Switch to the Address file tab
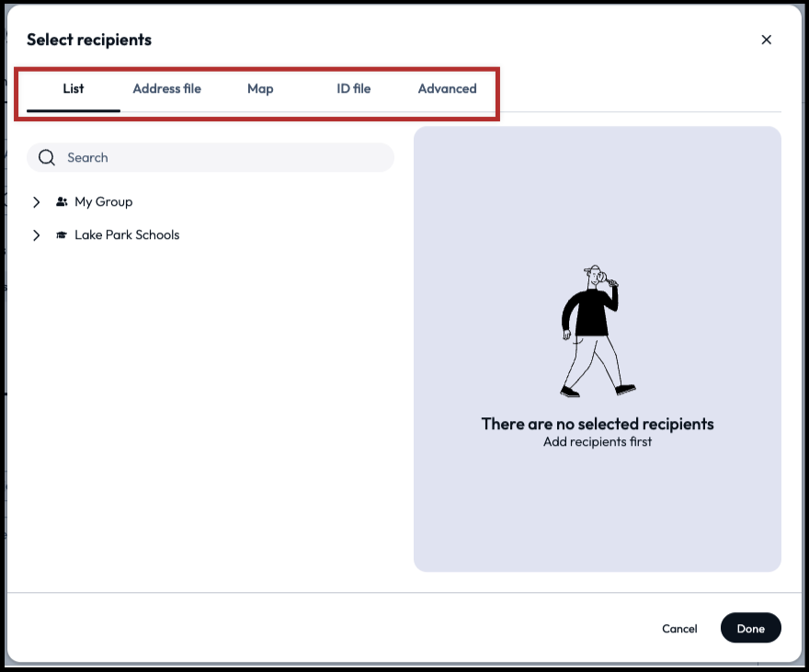809x672 pixels. (x=166, y=88)
